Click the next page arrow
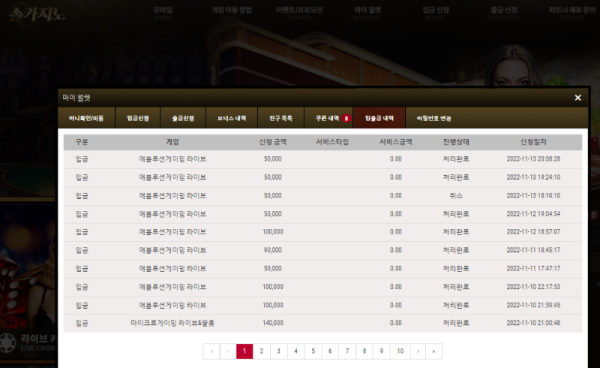Image resolution: width=600 pixels, height=368 pixels. (x=418, y=351)
